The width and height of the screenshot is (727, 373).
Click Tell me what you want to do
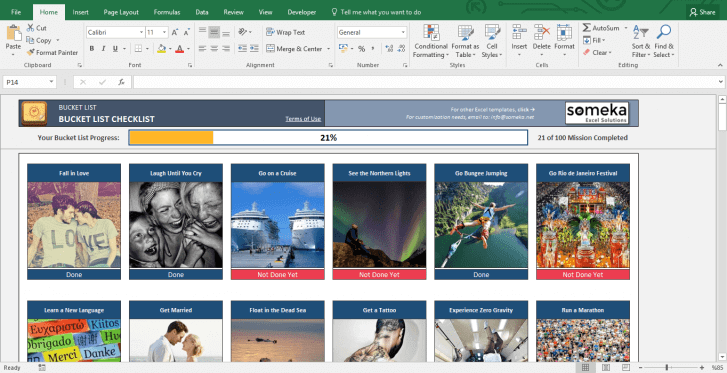pyautogui.click(x=376, y=12)
